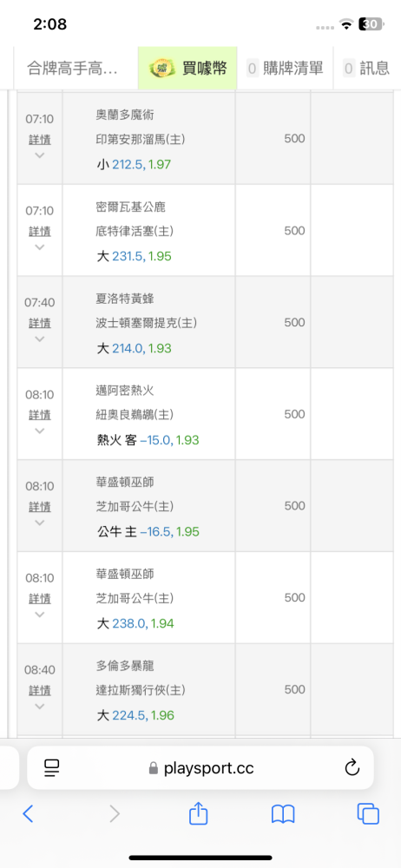Open the Safari share sheet icon

tap(198, 812)
